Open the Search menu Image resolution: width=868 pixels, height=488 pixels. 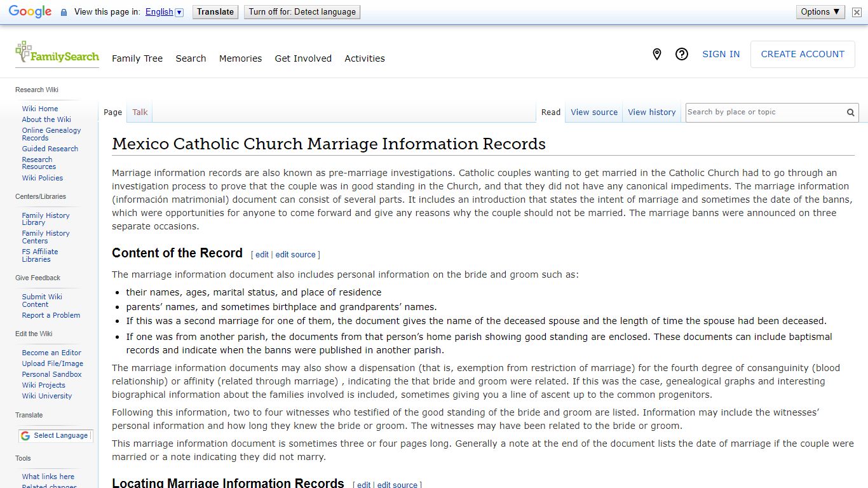[191, 58]
